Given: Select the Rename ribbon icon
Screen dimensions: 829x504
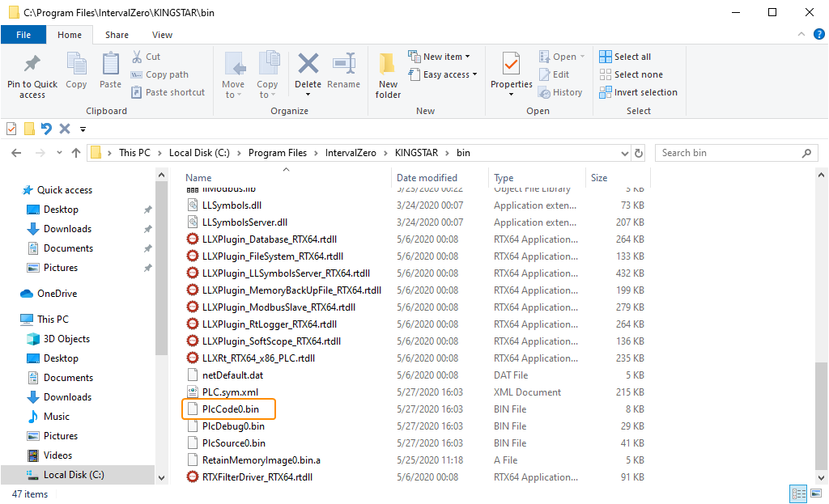Looking at the screenshot, I should (x=344, y=70).
